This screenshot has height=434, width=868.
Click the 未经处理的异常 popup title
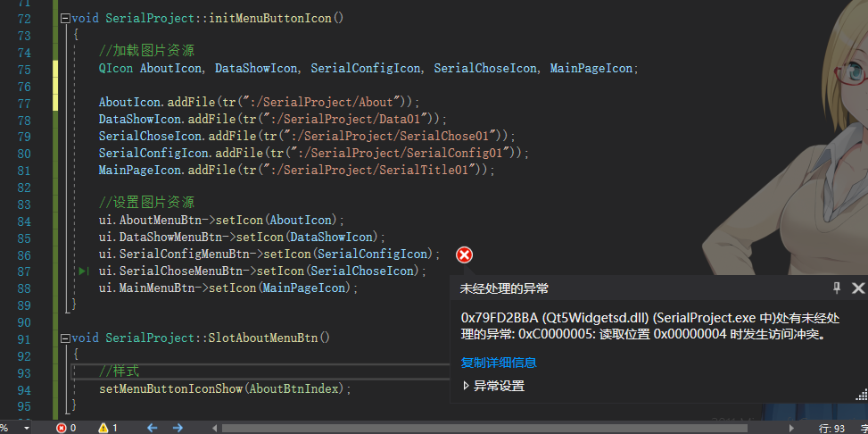pyautogui.click(x=504, y=288)
